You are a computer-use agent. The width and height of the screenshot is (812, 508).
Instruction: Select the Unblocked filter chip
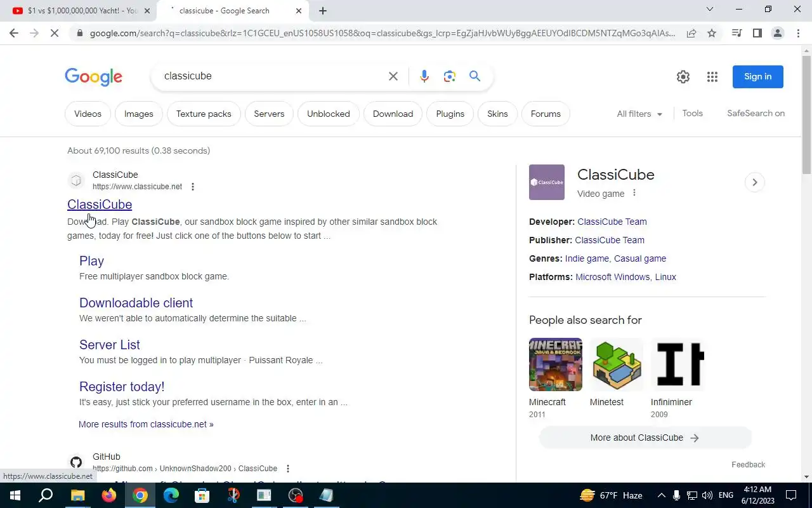pos(329,114)
